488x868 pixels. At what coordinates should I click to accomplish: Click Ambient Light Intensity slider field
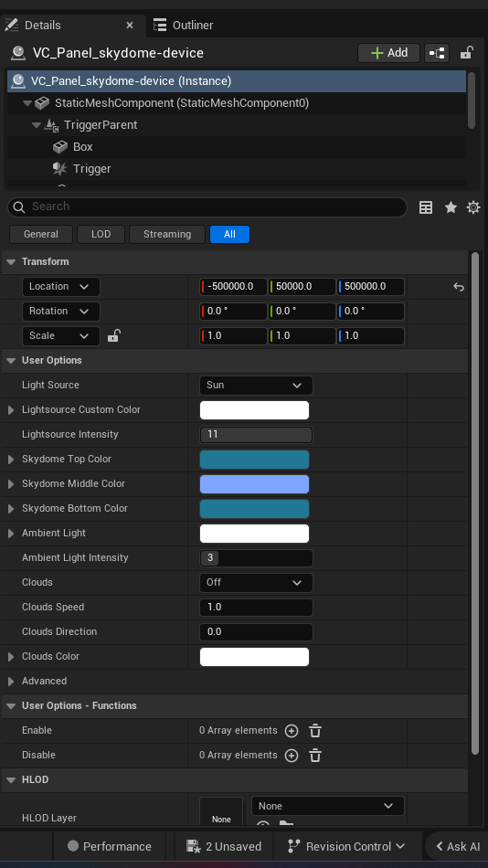tap(256, 558)
